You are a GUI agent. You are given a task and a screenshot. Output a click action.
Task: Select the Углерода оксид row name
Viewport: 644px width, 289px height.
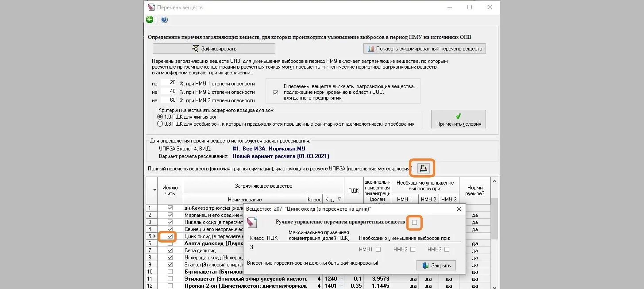(213, 258)
